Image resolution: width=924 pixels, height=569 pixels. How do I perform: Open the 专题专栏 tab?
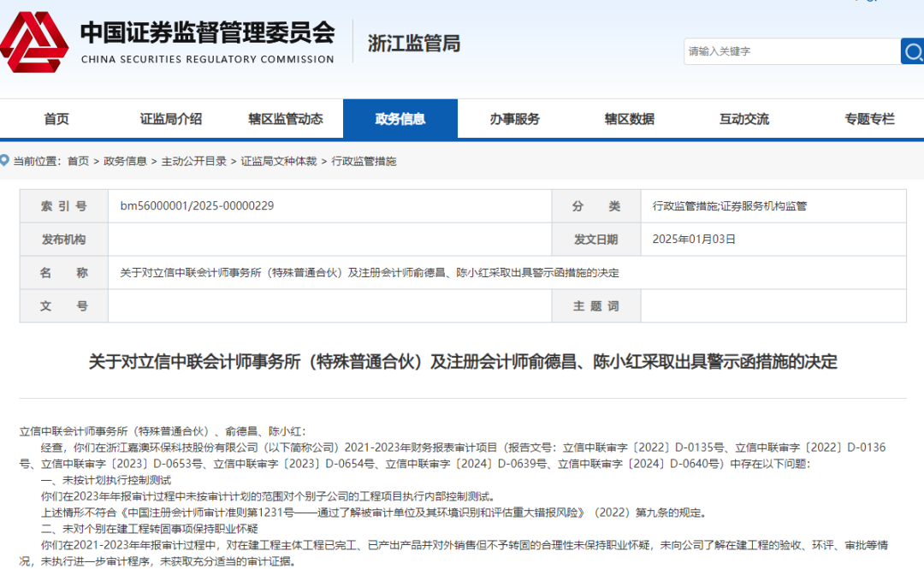[869, 119]
